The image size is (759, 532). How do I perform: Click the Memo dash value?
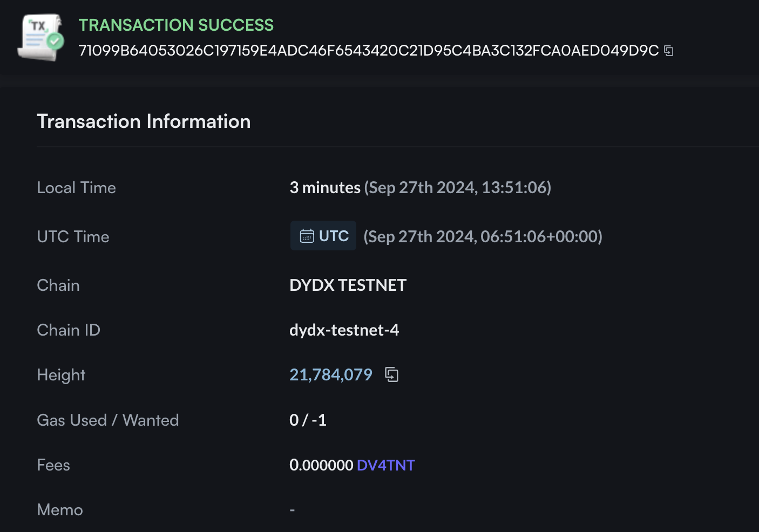point(292,510)
